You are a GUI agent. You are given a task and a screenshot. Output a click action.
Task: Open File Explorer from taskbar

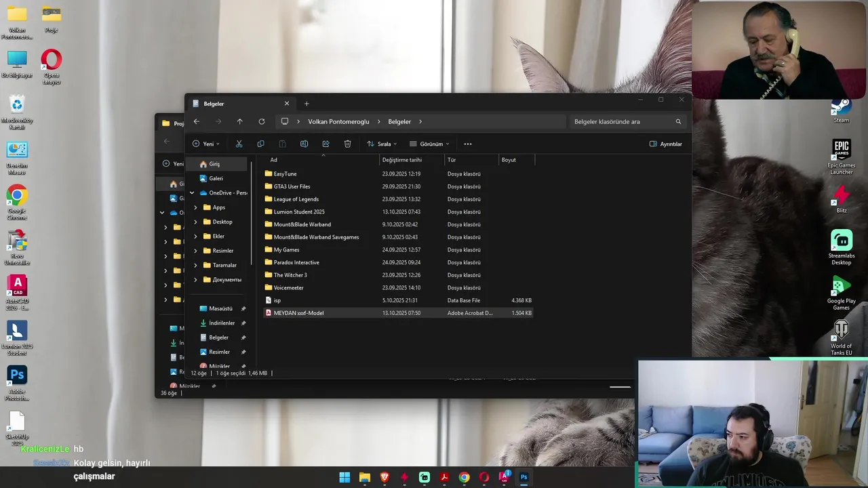(365, 477)
